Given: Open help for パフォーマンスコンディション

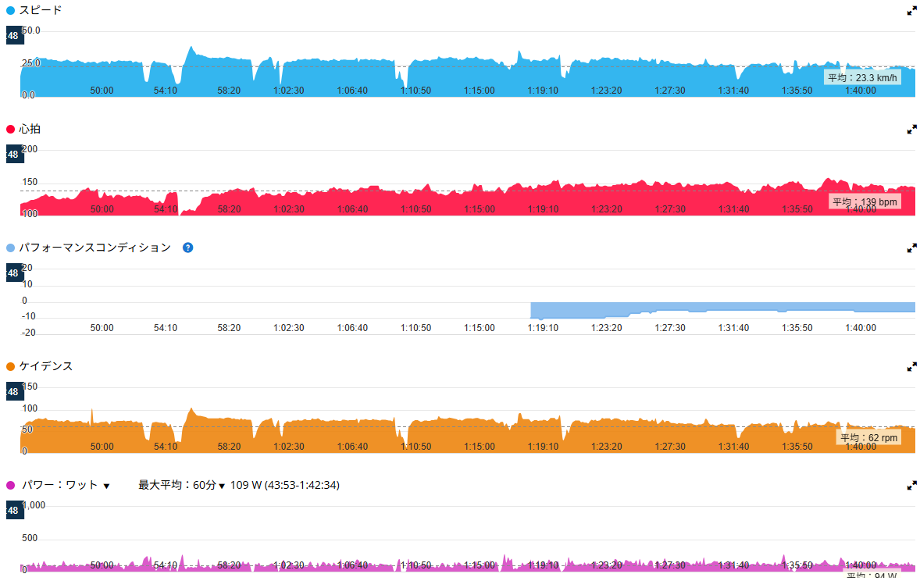Looking at the screenshot, I should (x=187, y=248).
